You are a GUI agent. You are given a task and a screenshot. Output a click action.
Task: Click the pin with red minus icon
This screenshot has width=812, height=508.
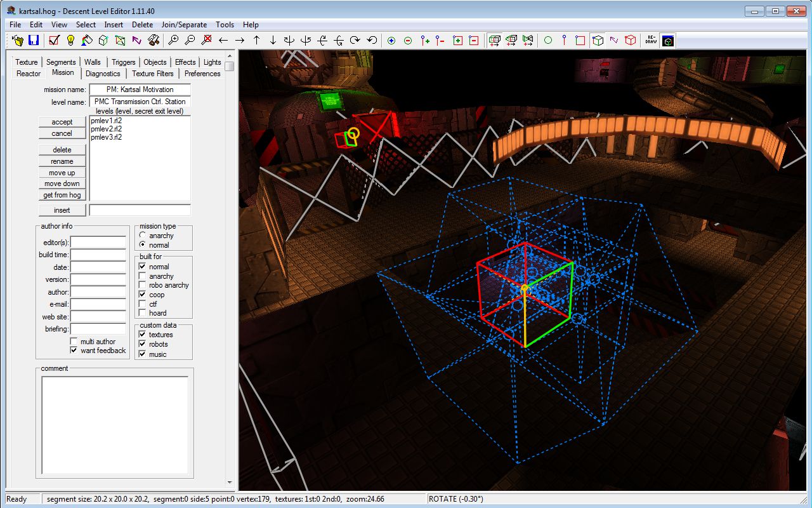pyautogui.click(x=441, y=41)
